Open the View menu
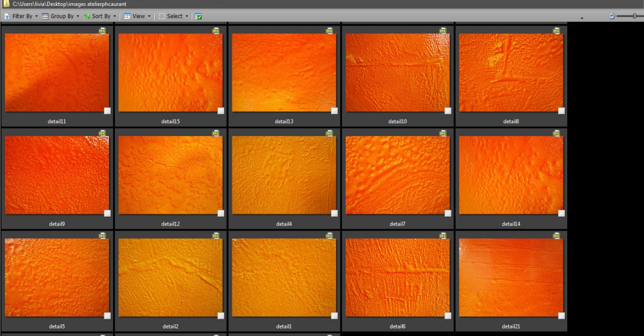Viewport: 644px width, 336px height. (x=137, y=17)
